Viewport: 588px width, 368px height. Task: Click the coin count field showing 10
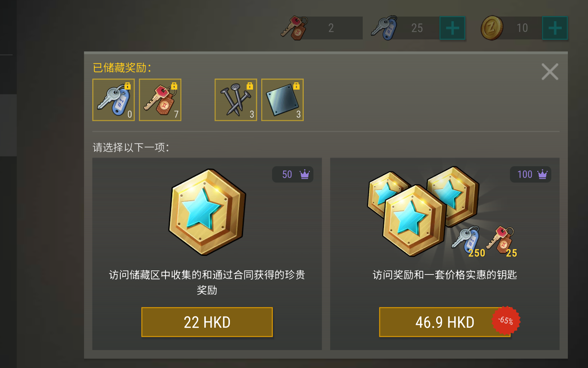523,28
